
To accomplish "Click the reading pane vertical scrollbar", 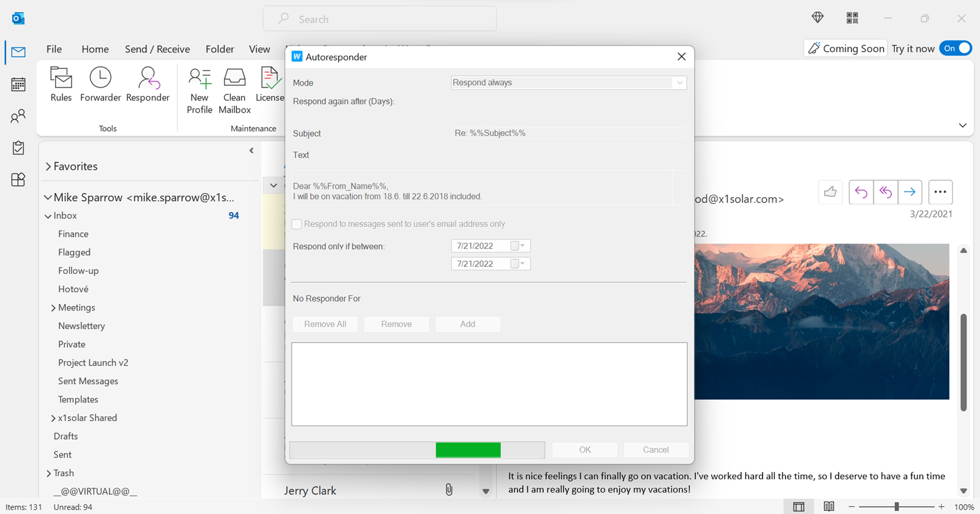I will (x=963, y=362).
